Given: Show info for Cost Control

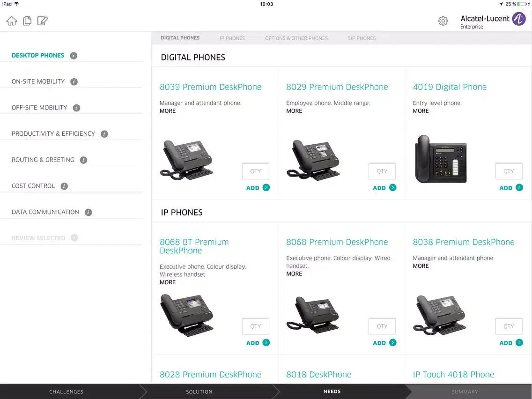Looking at the screenshot, I should pyautogui.click(x=64, y=186).
